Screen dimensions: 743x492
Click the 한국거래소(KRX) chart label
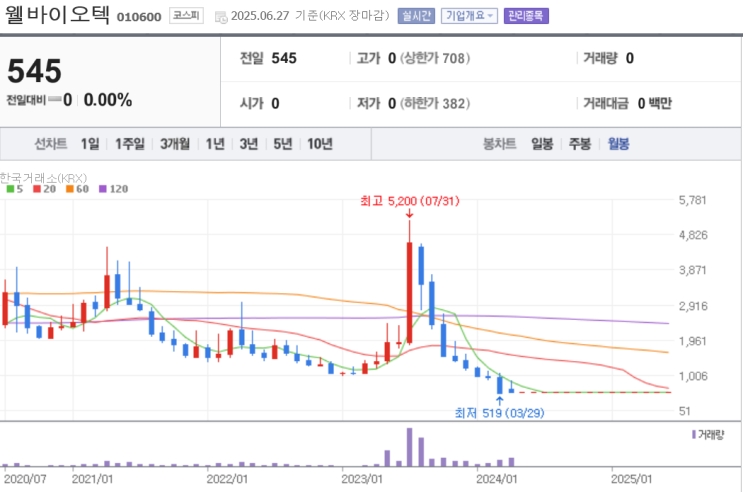click(43, 178)
